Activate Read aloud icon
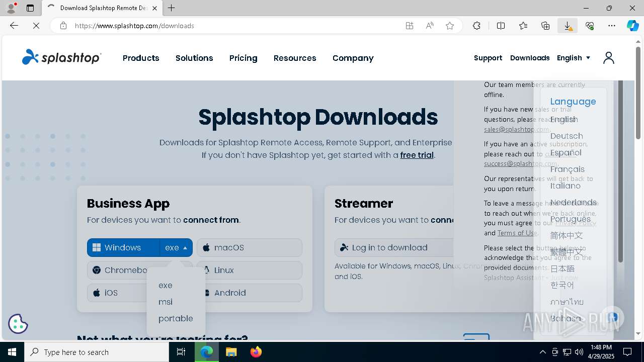 430,26
